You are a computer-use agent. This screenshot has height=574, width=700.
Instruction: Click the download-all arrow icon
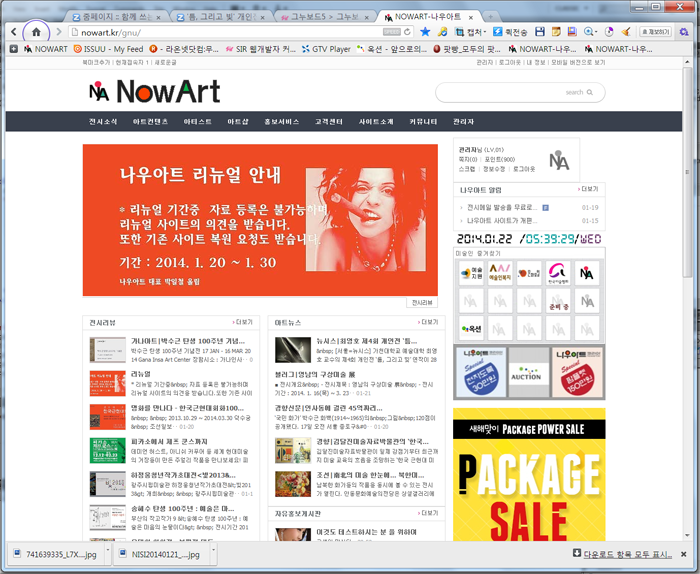[x=577, y=553]
